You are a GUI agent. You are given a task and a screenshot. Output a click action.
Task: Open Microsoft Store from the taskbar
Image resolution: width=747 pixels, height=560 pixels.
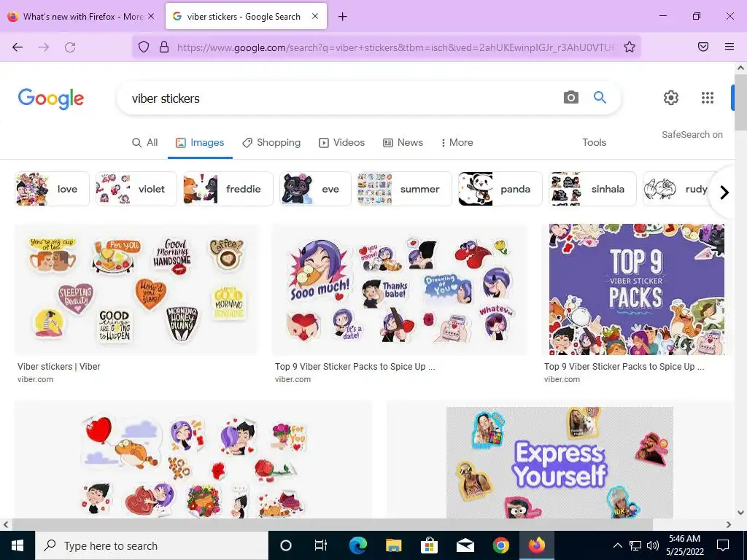pos(429,545)
